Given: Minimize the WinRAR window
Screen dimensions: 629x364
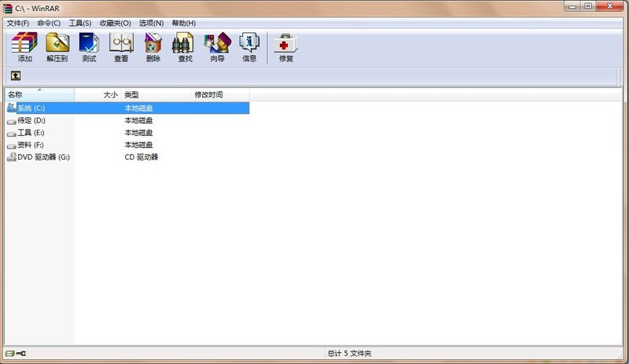Looking at the screenshot, I should (572, 6).
